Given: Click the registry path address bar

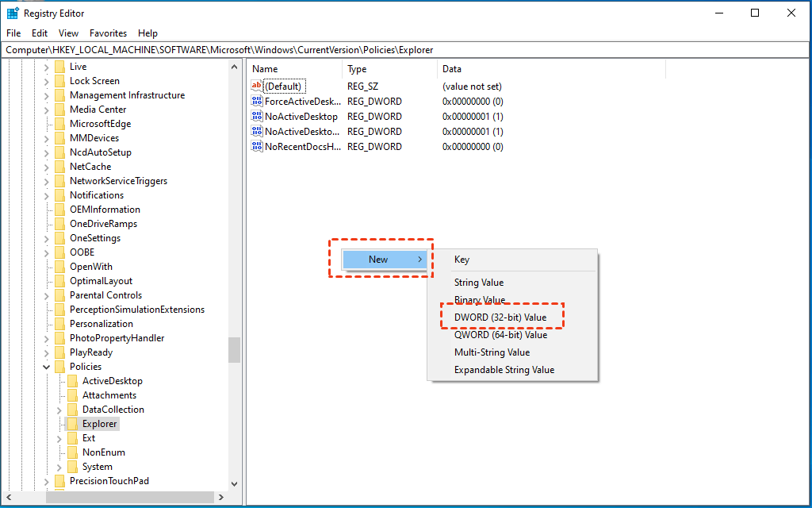Looking at the screenshot, I should pos(405,50).
